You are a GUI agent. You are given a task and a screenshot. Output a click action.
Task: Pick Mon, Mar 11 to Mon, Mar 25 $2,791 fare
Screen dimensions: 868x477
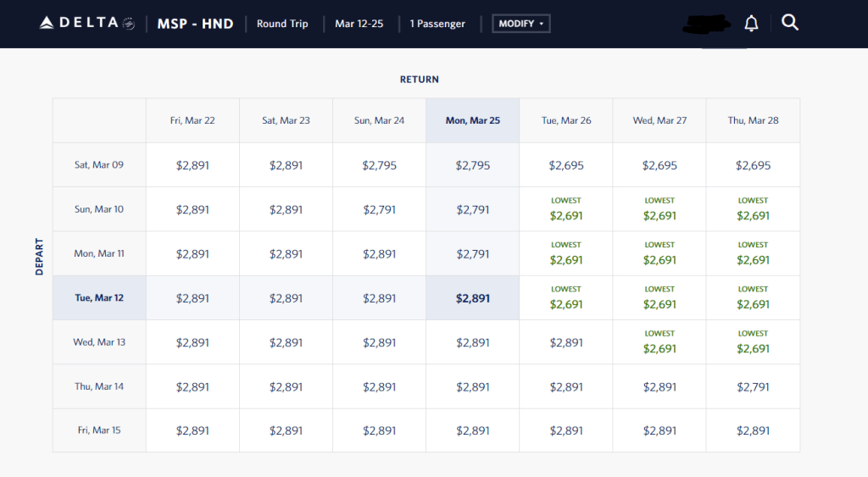[x=473, y=254]
